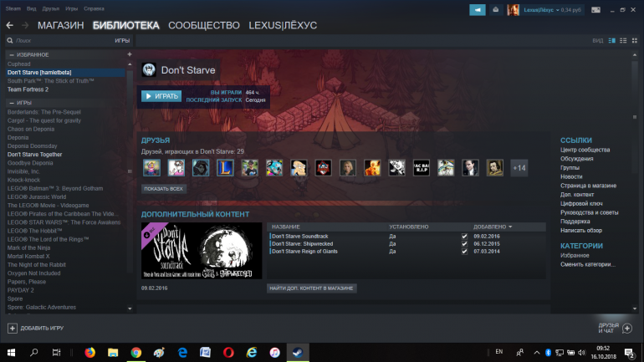Toggle Don't Starve Reign of Giants checkbox
This screenshot has height=362, width=644.
[x=464, y=252]
